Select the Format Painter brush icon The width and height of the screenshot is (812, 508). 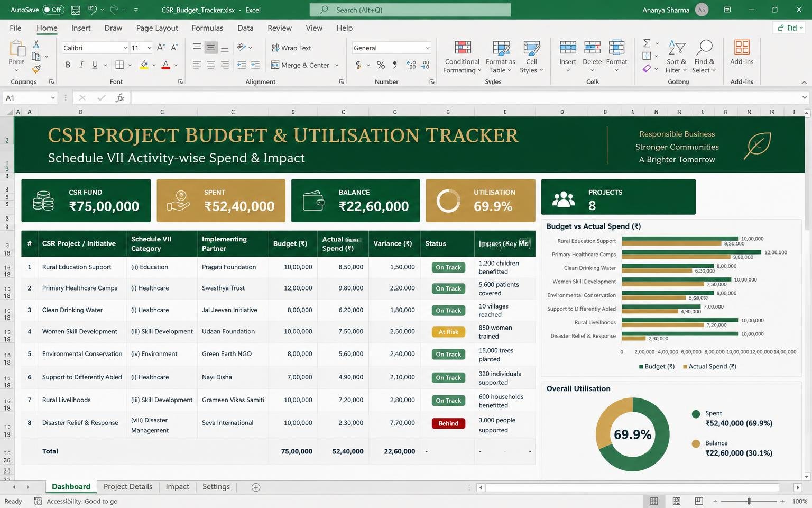pos(36,69)
